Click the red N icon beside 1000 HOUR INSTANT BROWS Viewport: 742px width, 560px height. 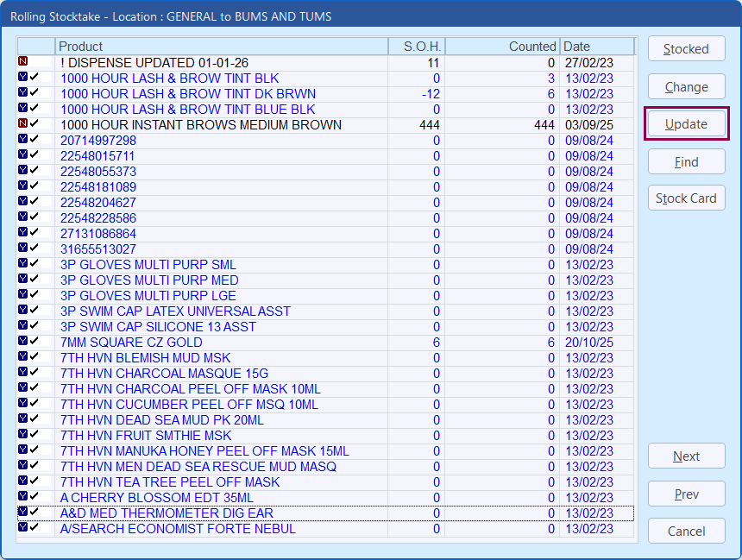23,124
